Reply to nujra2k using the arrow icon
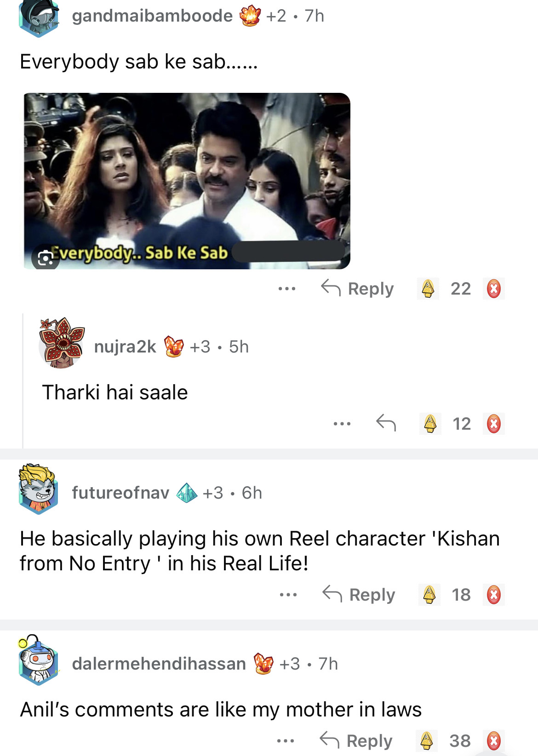This screenshot has height=756, width=538. (386, 423)
